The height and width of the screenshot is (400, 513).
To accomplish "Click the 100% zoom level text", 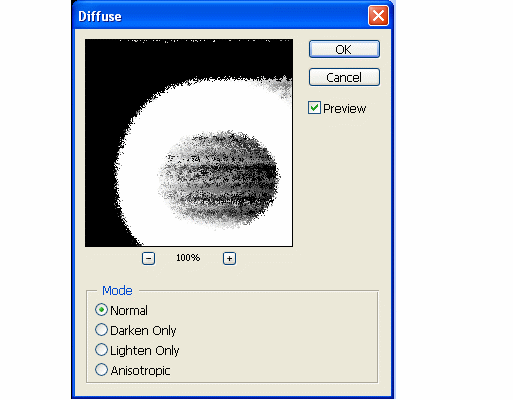I will coord(188,258).
